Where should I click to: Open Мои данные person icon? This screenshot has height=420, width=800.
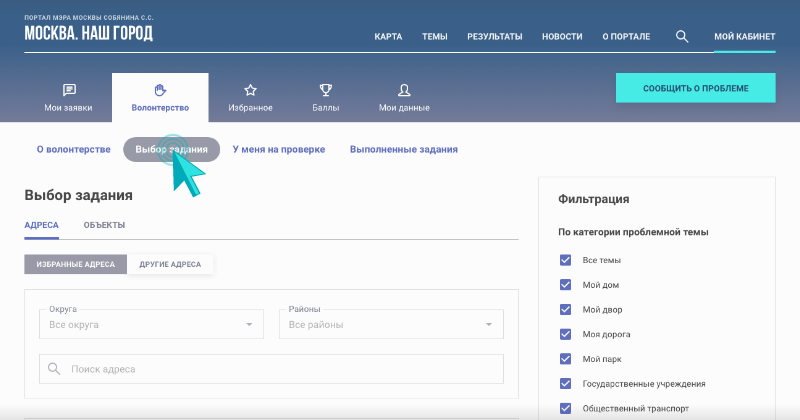click(x=404, y=90)
